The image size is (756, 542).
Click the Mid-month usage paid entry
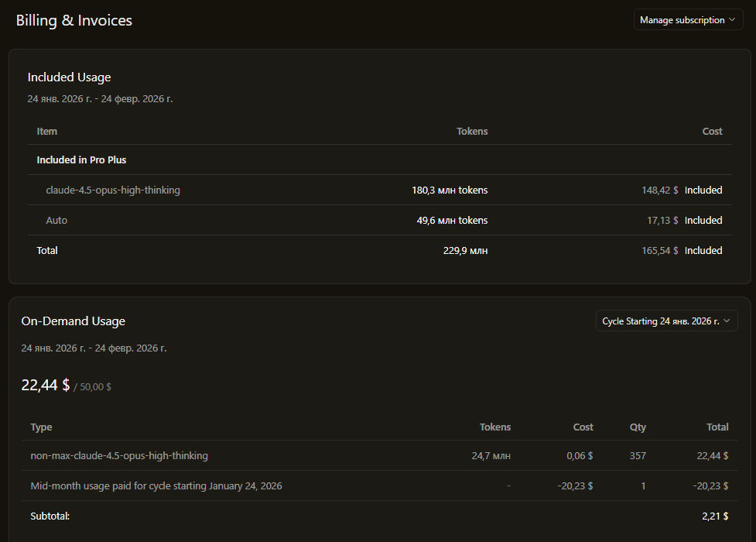[x=156, y=486]
